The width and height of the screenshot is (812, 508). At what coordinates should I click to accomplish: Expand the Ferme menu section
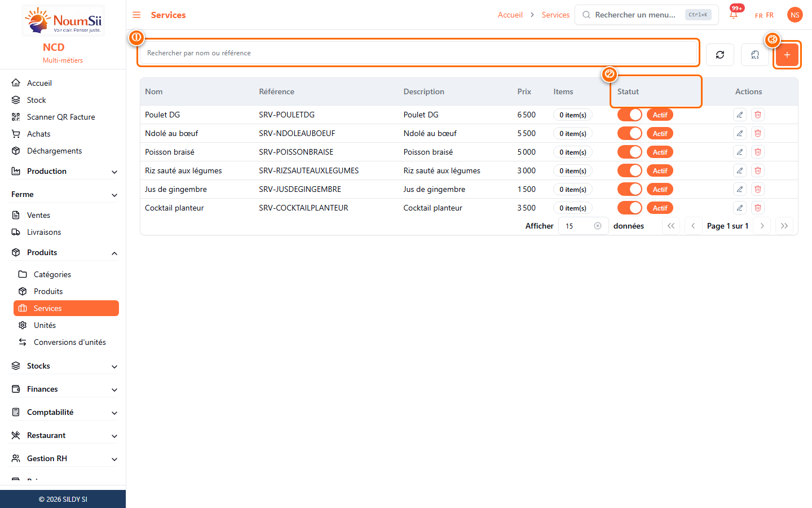[x=64, y=194]
